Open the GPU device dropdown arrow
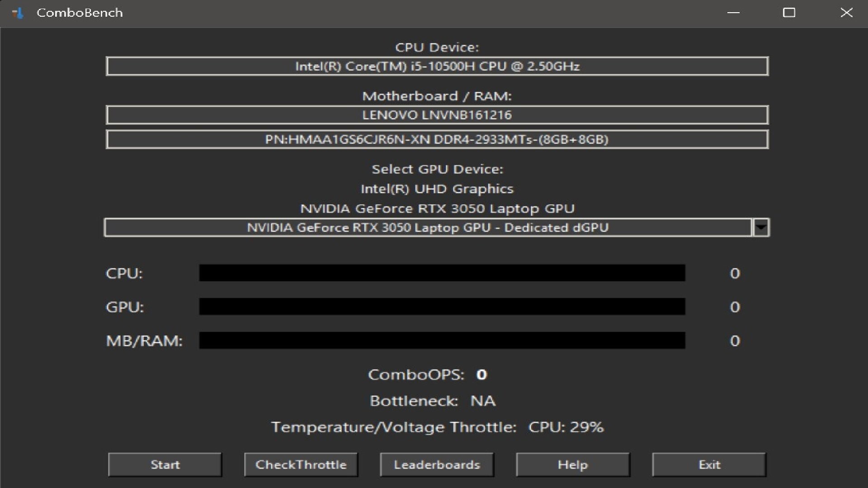The width and height of the screenshot is (868, 488). pos(761,227)
